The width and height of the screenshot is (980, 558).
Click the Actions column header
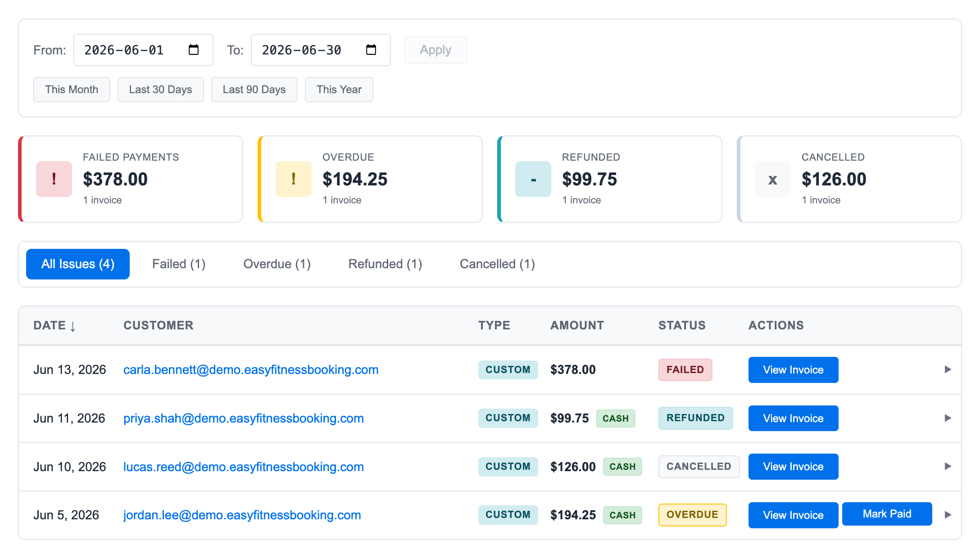coord(776,325)
